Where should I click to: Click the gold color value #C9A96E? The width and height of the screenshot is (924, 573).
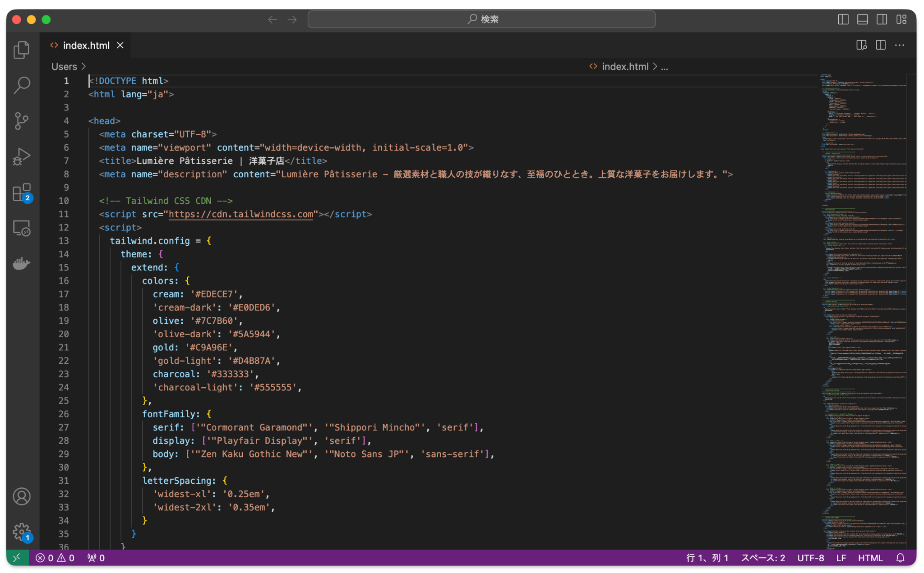208,347
